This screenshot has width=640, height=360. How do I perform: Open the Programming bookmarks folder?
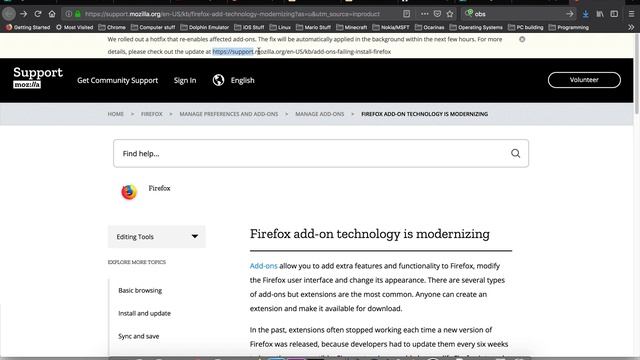tap(569, 27)
